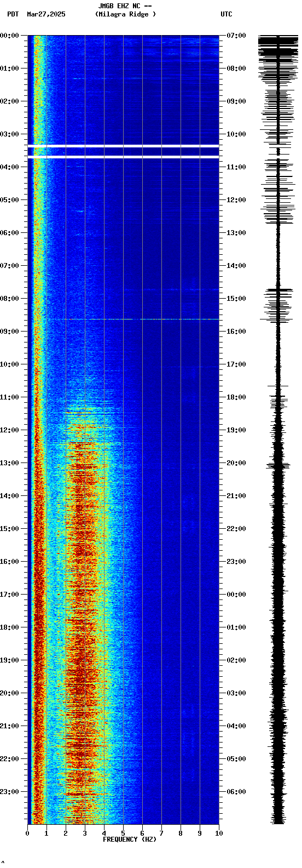Click PDT time label 21:00 on left axis
This screenshot has height=868, width=302.
pos(9,726)
